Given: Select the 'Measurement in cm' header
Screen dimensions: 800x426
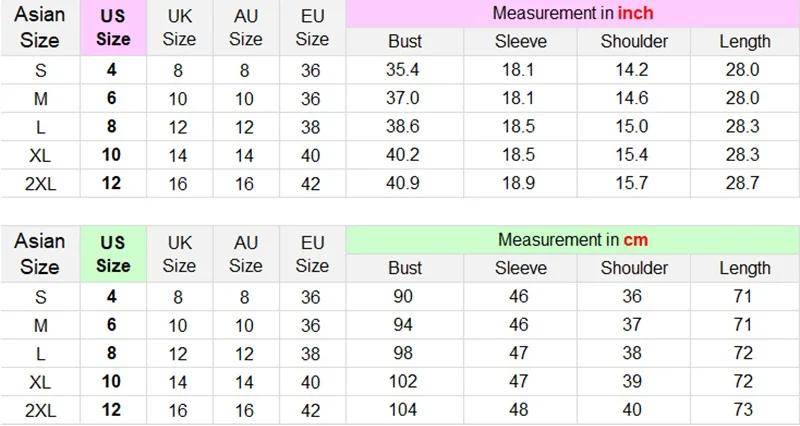Looking at the screenshot, I should point(572,240).
